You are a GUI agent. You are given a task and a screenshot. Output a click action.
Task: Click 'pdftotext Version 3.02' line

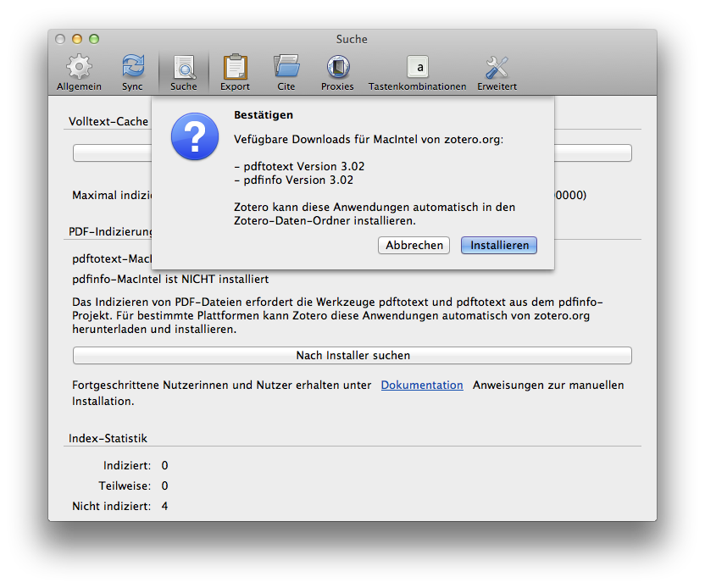299,166
